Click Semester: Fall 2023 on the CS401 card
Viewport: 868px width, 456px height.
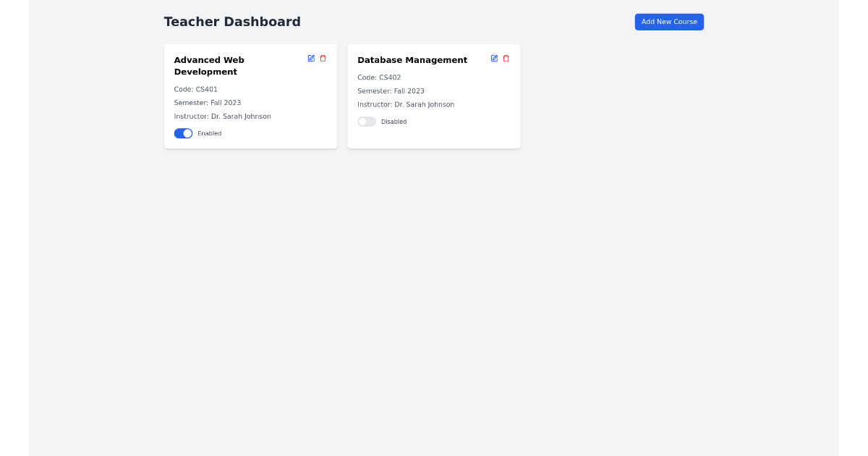click(x=207, y=102)
